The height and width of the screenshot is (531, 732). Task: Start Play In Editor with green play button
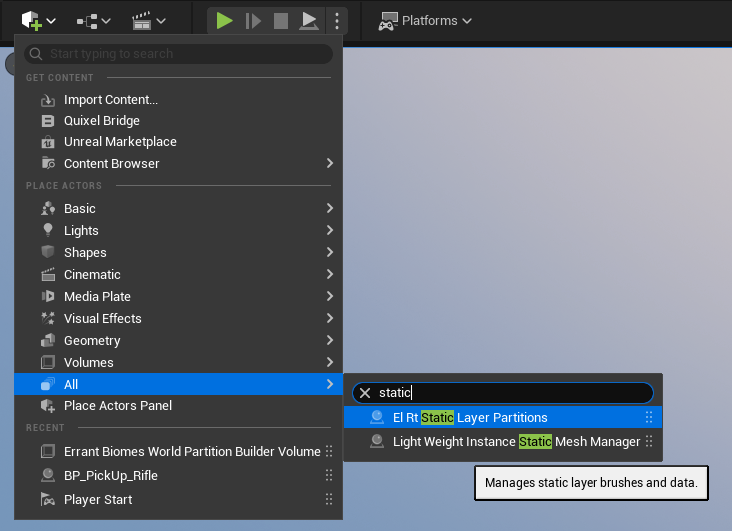(225, 21)
